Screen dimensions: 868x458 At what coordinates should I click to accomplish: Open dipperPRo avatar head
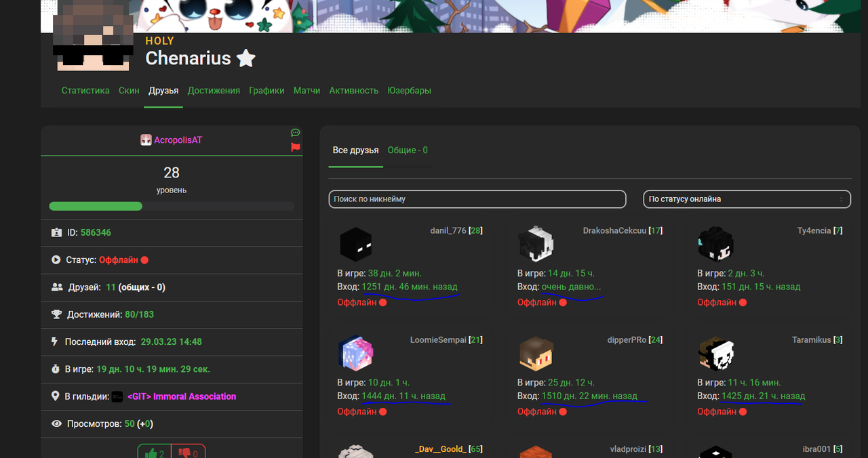[536, 353]
